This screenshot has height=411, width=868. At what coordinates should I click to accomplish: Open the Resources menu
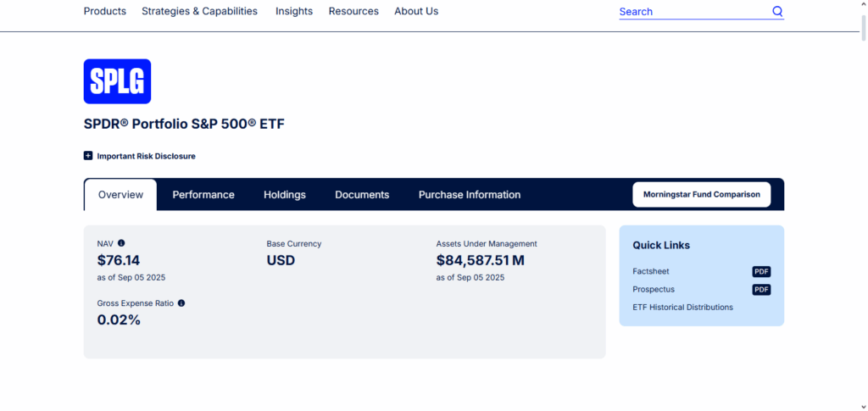click(353, 11)
